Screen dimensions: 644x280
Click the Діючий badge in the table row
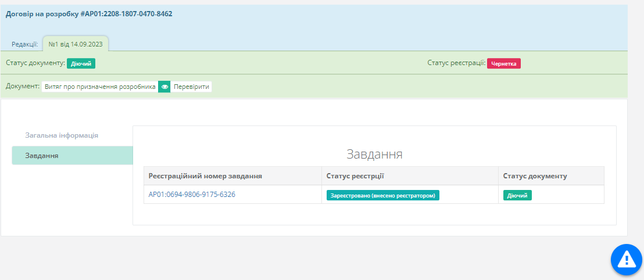517,196
